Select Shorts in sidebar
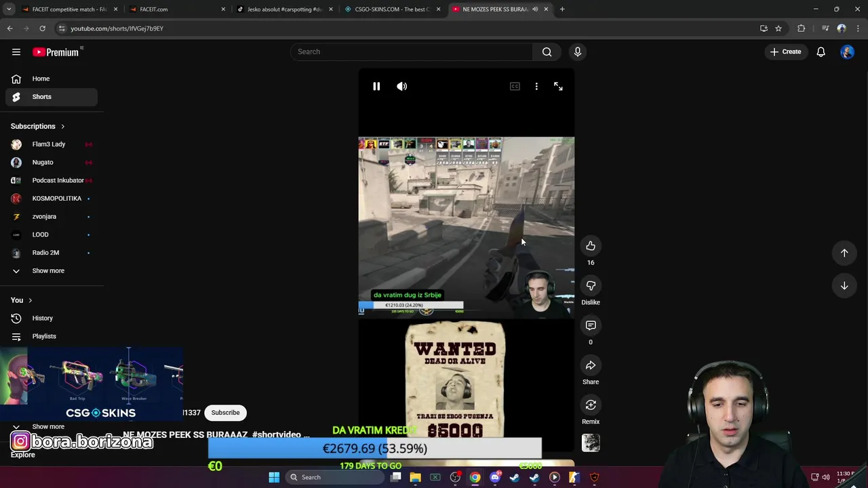868x488 pixels. click(52, 96)
